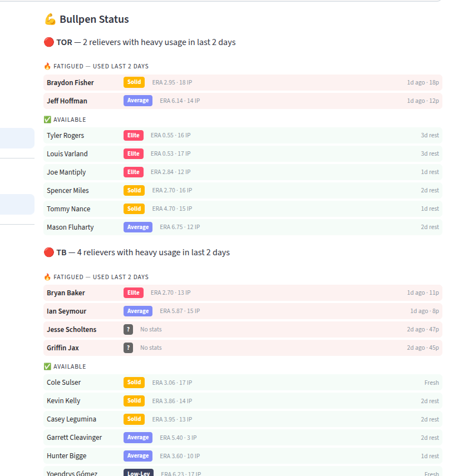Click the Elite badge beside Louis Varland
473x476 pixels.
(x=134, y=153)
